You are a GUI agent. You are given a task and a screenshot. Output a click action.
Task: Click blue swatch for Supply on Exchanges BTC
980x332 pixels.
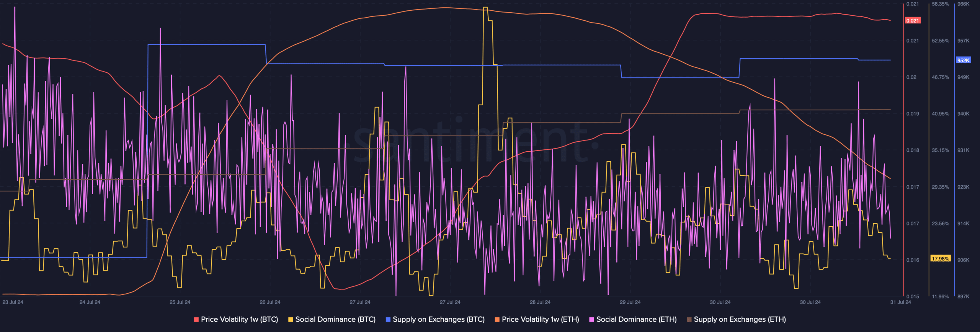[x=388, y=319]
